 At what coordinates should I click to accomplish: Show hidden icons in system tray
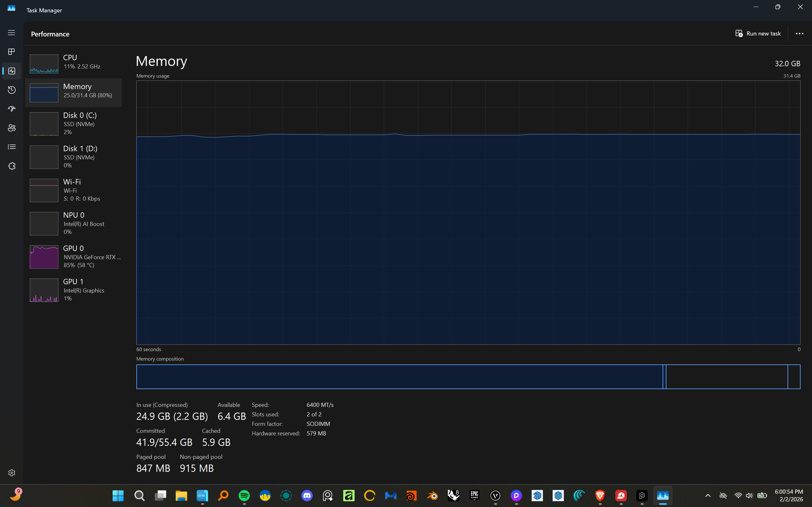point(708,495)
